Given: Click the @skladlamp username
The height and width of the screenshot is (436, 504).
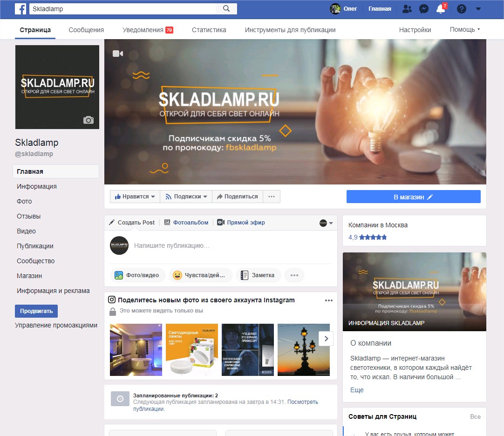Looking at the screenshot, I should pyautogui.click(x=34, y=154).
